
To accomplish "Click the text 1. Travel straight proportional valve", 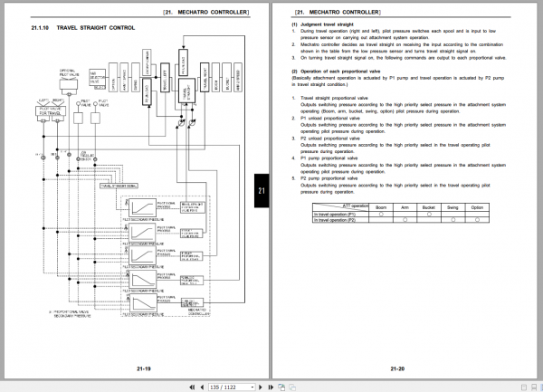I will [330, 98].
